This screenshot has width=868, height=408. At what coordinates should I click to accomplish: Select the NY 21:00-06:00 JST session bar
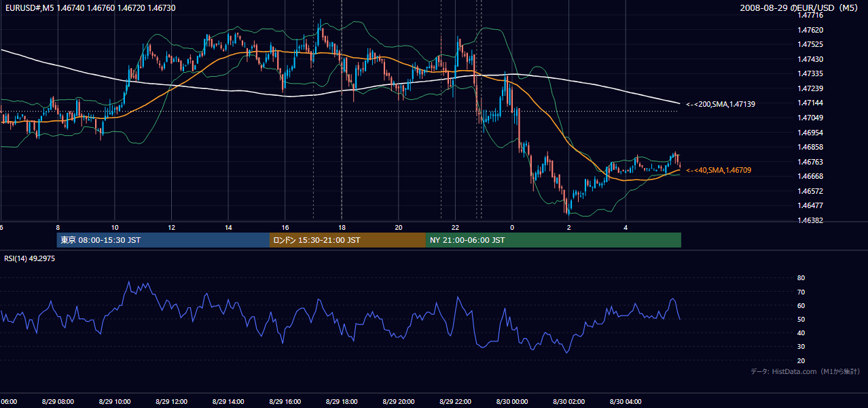point(554,240)
